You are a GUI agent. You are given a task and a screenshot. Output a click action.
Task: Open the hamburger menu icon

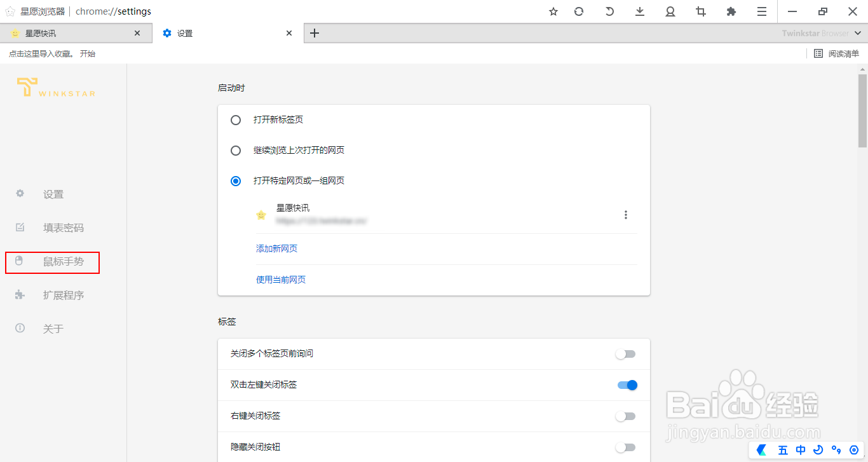tap(761, 11)
